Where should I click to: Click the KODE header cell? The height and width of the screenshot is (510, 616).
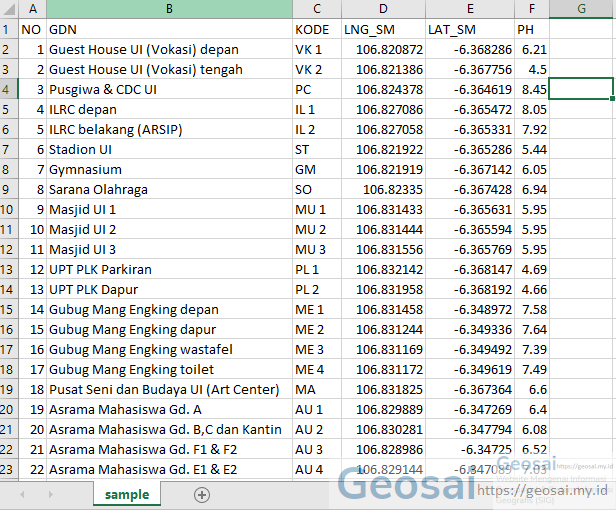(x=317, y=29)
